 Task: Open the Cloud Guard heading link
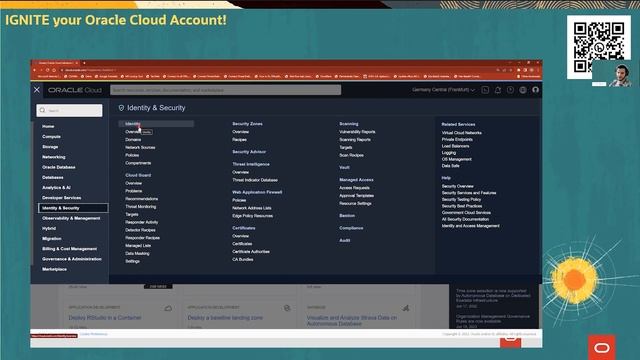pyautogui.click(x=138, y=175)
